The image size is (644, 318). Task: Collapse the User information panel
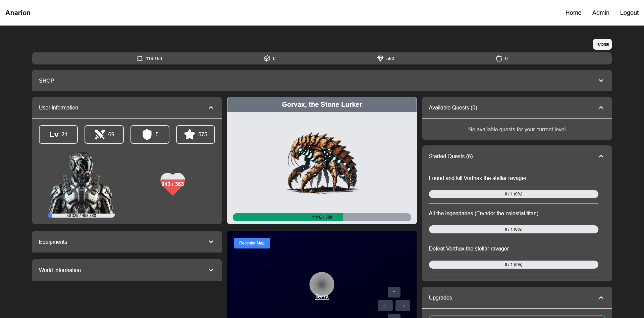(x=211, y=107)
